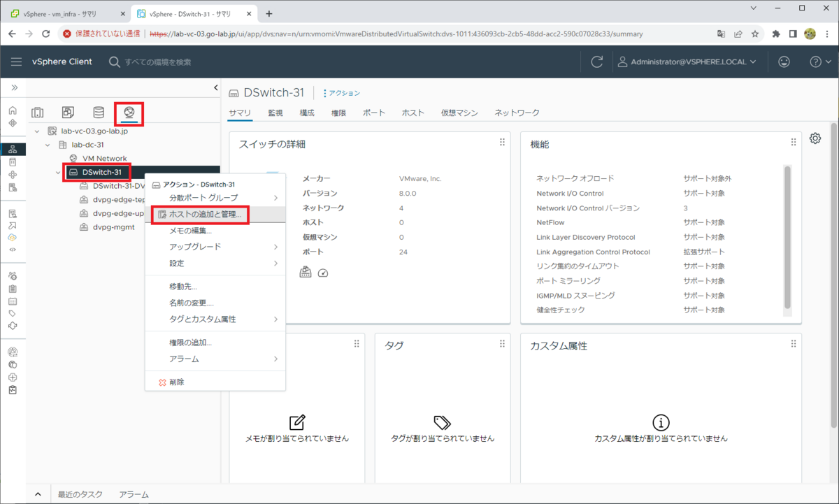Viewport: 839px width, 504px height.
Task: Open new browser tab with plus
Action: [269, 13]
